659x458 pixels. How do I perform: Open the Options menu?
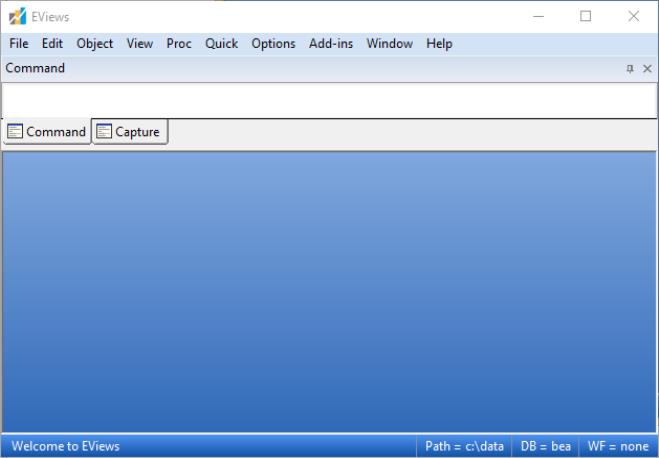273,44
